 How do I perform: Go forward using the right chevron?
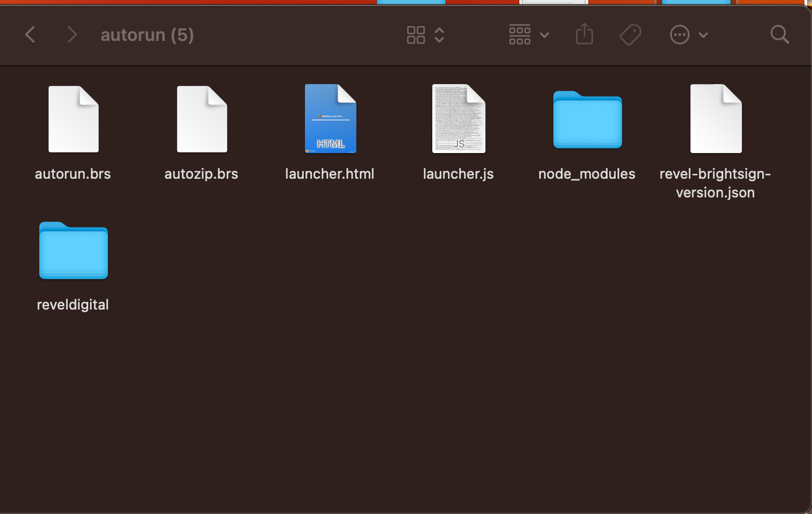(72, 35)
